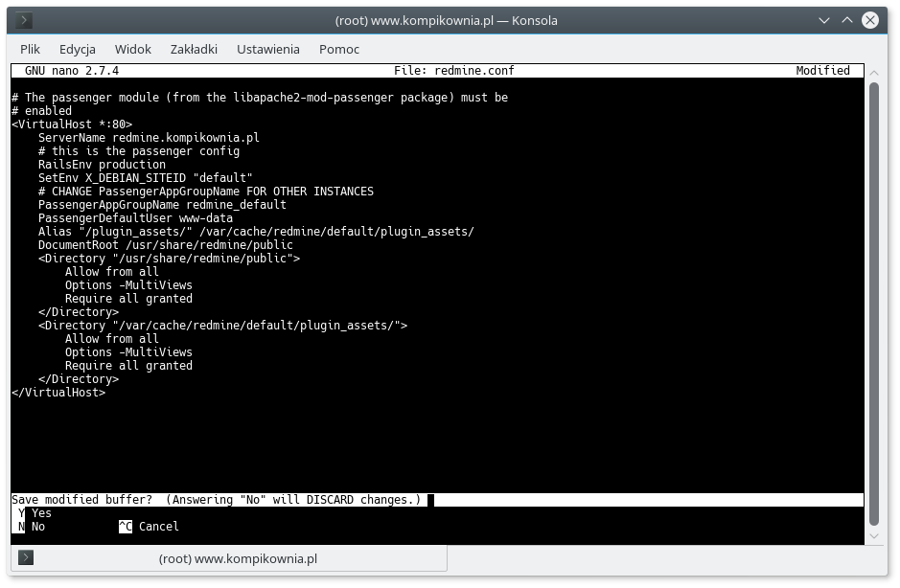Click the scrollbar up arrow
Image resolution: width=900 pixels, height=588 pixels.
click(874, 73)
